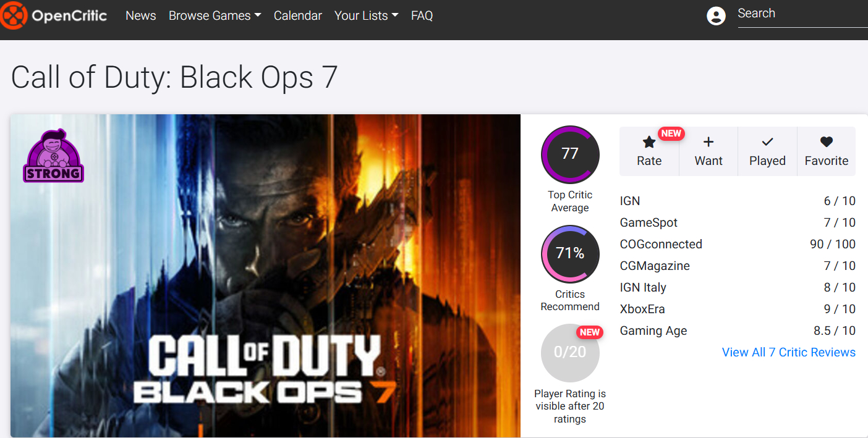Viewport: 868px width, 438px height.
Task: Click the 90 / 100 COGconnected score
Action: 833,244
